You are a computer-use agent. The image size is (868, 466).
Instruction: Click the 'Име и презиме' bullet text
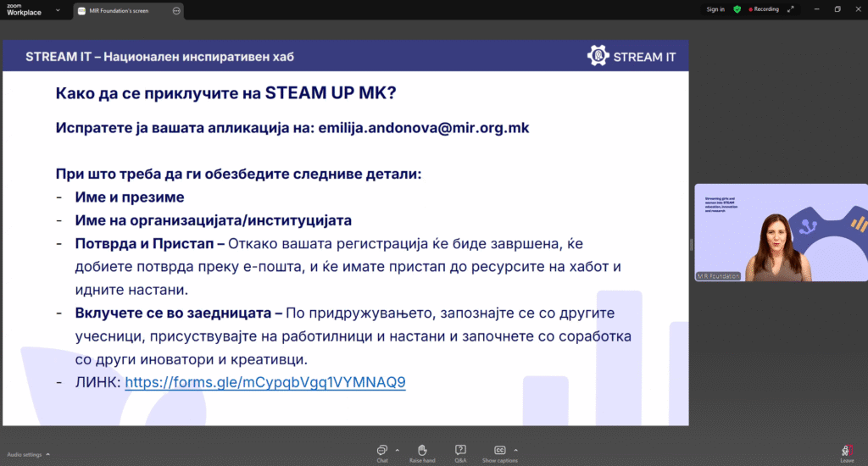(x=130, y=197)
